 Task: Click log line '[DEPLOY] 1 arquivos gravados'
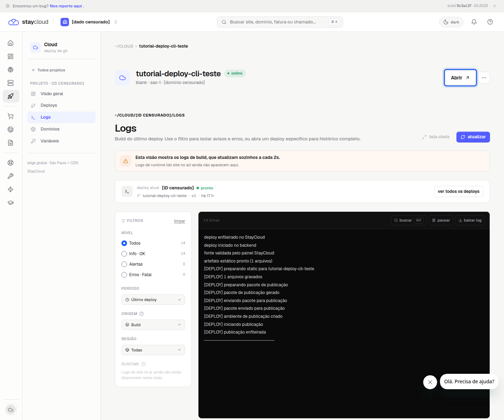233,277
